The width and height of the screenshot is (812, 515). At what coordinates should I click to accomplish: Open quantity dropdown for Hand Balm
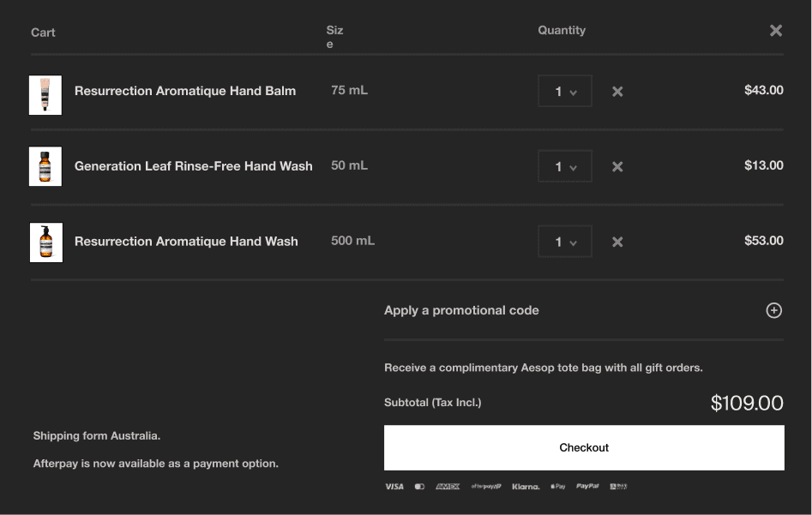(x=565, y=92)
